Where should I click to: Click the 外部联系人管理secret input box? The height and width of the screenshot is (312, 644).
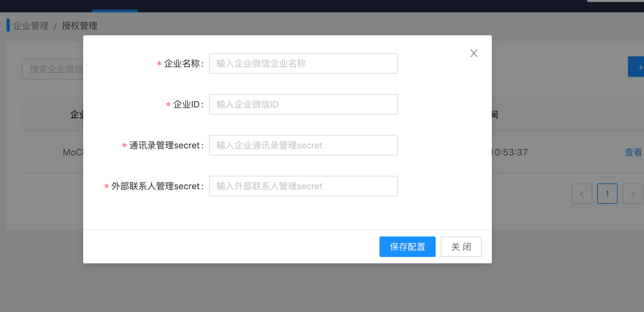pyautogui.click(x=303, y=186)
